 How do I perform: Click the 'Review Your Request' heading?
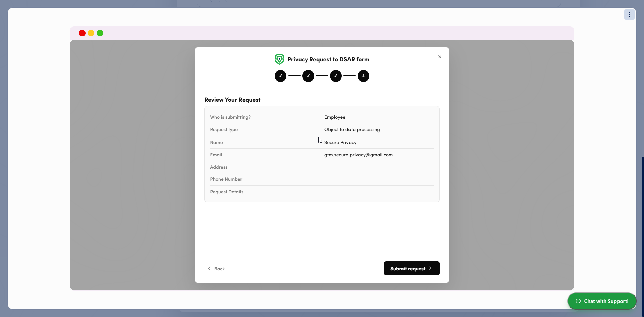pos(232,100)
